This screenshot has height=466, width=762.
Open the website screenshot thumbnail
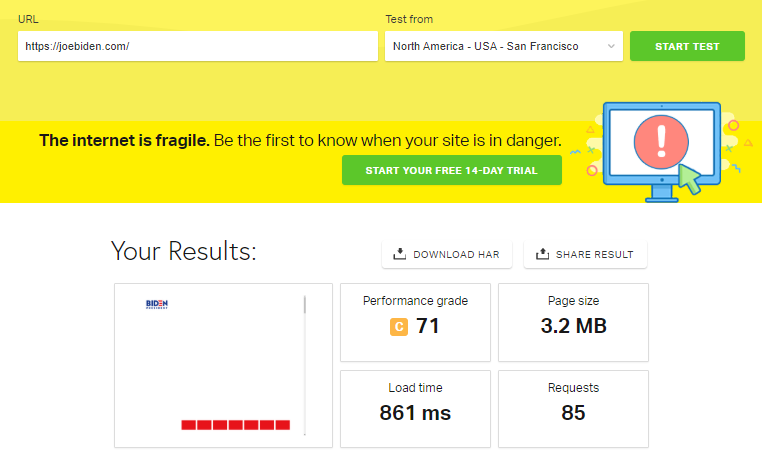(x=224, y=365)
